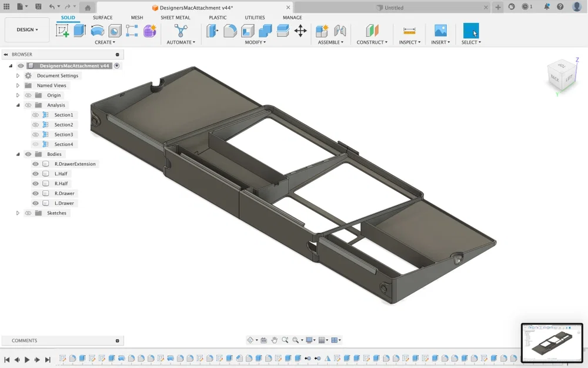Choose the Shell tool icon
Viewport: 588px width, 368px height.
click(x=248, y=31)
